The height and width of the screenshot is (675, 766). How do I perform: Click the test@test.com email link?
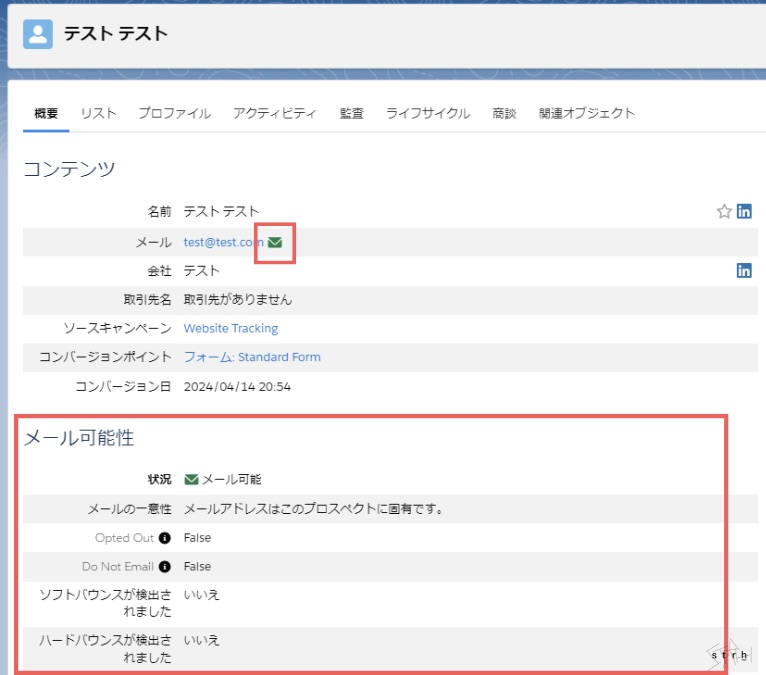223,242
